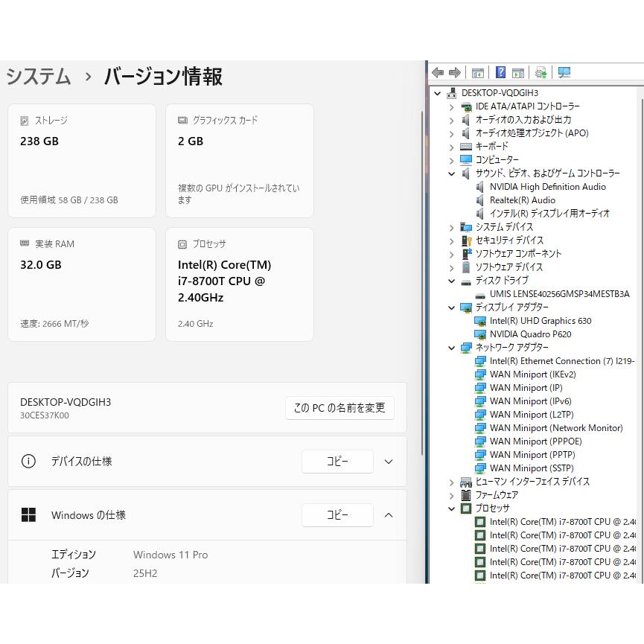Select WAN Miniport (Network Monitor)
This screenshot has height=644, width=644.
click(556, 428)
